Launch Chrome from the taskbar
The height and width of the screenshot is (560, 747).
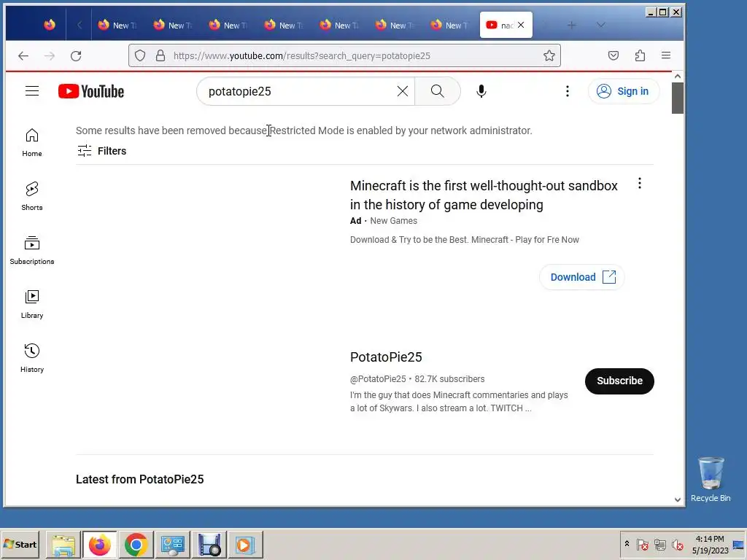pos(136,544)
